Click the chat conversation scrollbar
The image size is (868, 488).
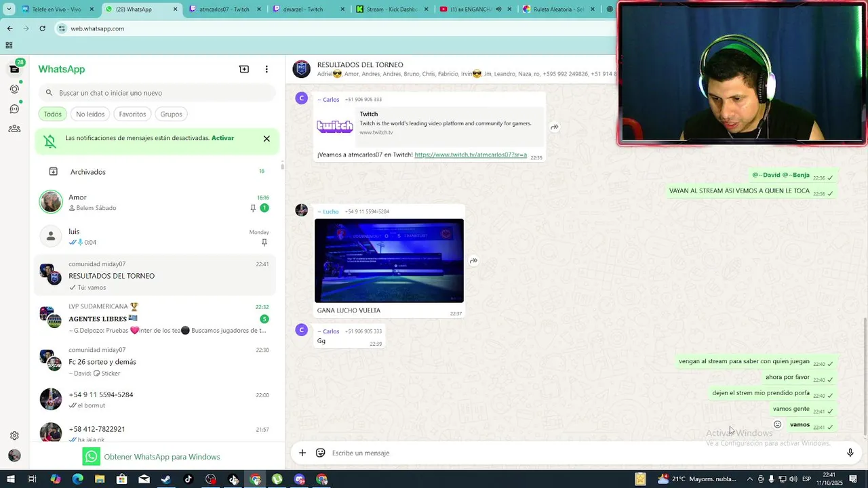865,376
